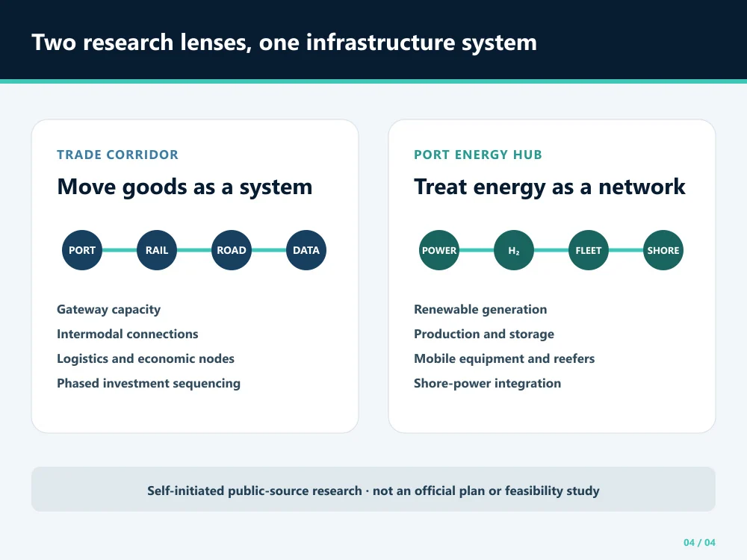Click 'Gateway capacity' line
This screenshot has width=747, height=560.
point(108,310)
